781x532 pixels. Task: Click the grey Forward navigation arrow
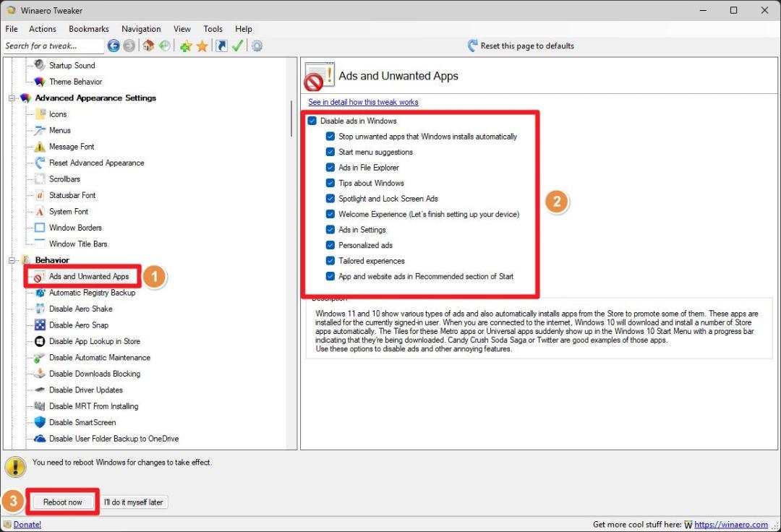point(129,46)
